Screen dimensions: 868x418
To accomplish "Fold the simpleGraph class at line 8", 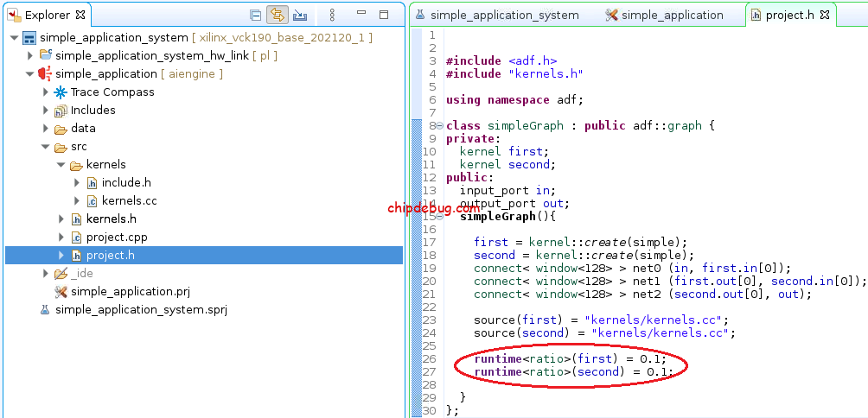I will coord(440,126).
